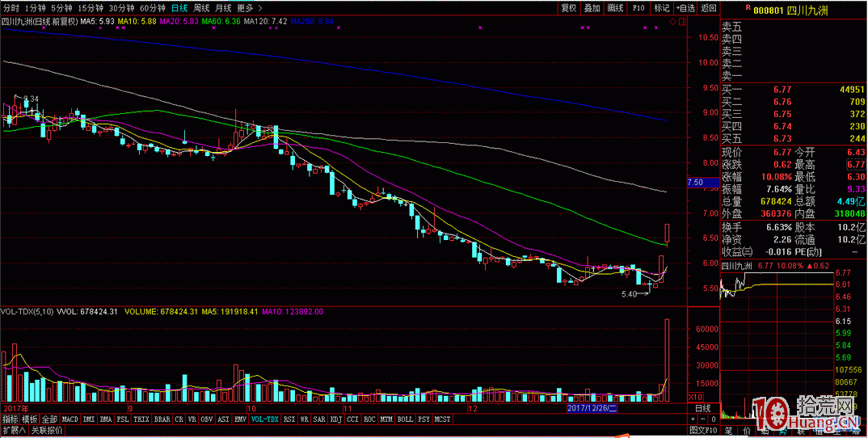
Task: Switch indicator to RSI
Action: click(x=289, y=419)
